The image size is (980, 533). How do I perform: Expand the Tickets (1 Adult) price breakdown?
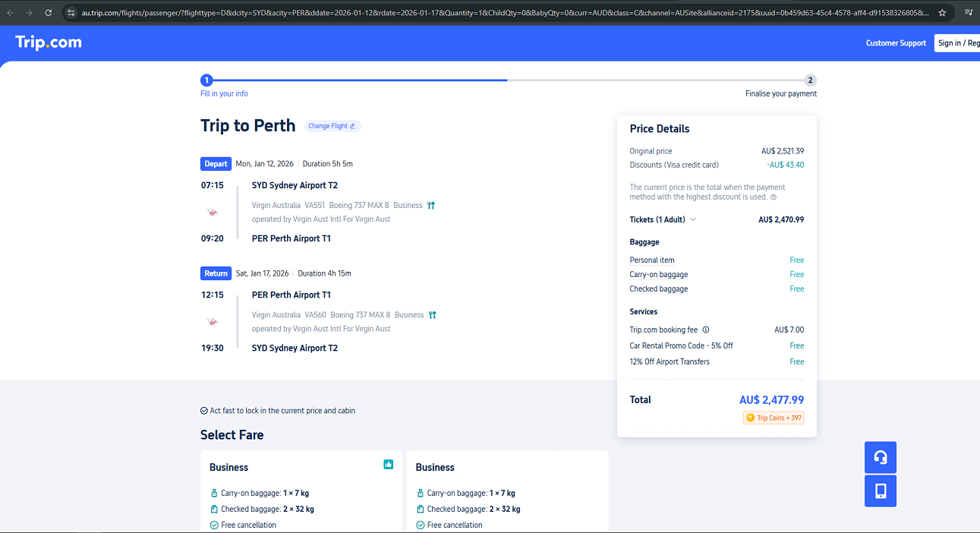click(663, 219)
